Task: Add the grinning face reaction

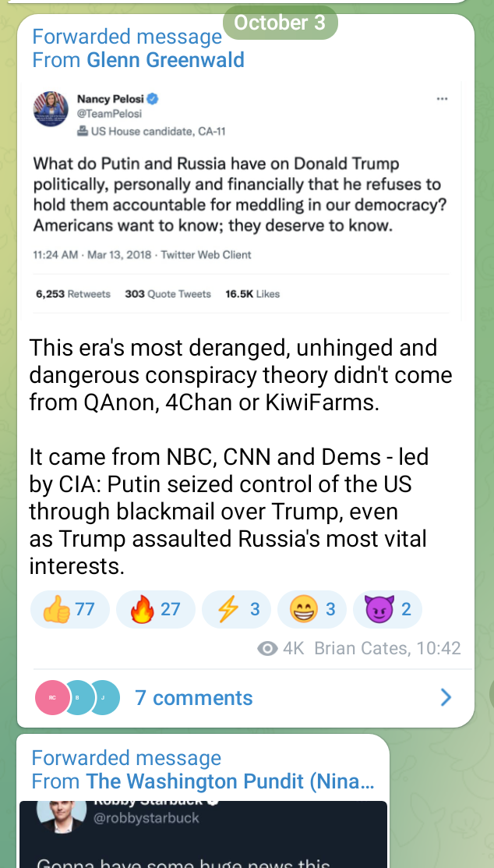Action: [x=312, y=609]
